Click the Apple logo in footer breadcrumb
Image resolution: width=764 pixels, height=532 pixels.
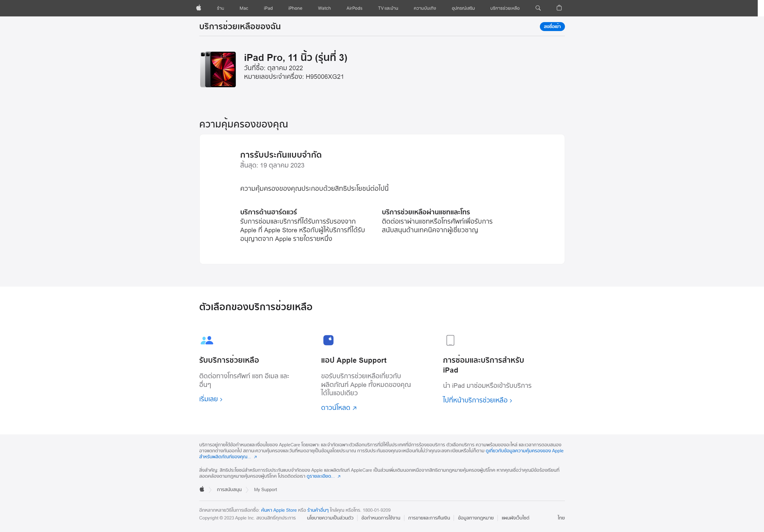point(202,489)
